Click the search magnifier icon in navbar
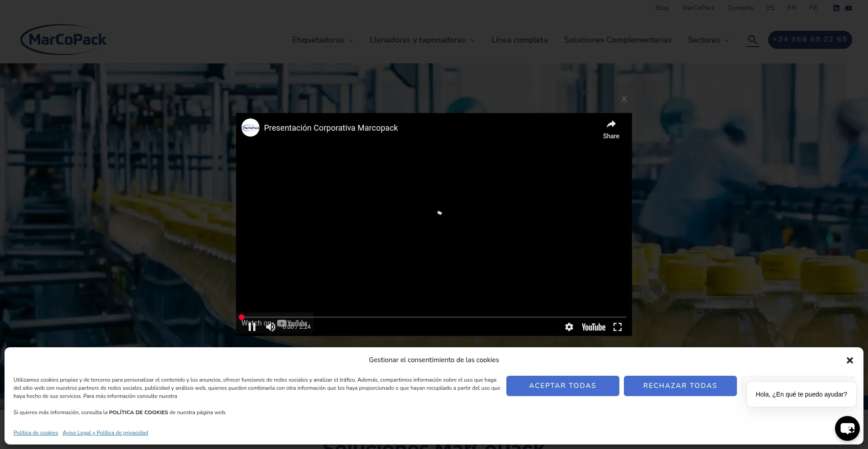 pyautogui.click(x=752, y=40)
